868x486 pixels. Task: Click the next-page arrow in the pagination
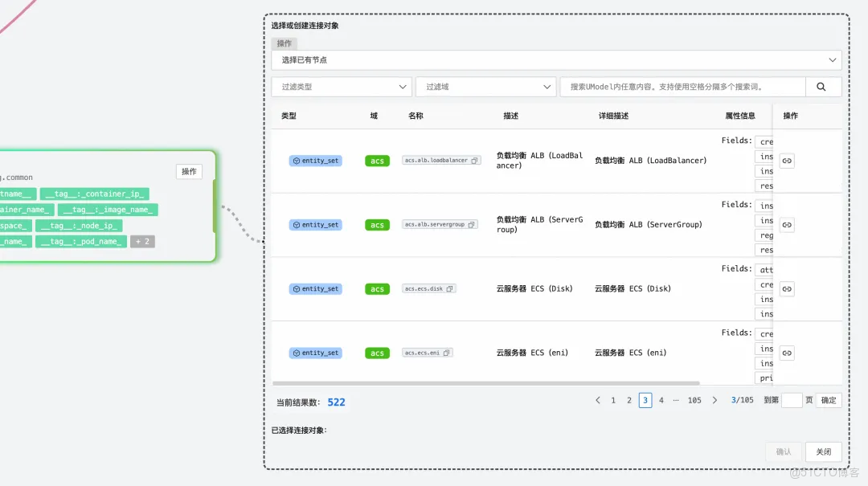pyautogui.click(x=714, y=399)
